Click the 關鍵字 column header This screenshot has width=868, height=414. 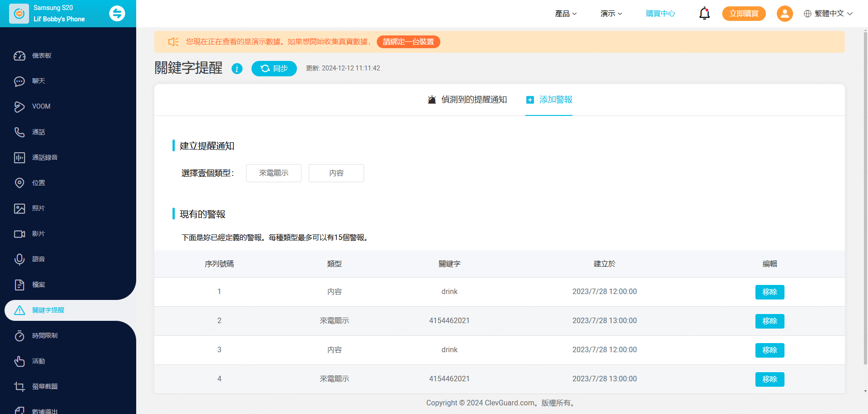449,264
